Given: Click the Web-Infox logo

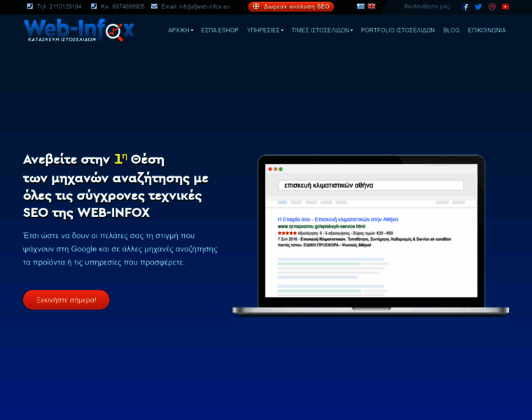Looking at the screenshot, I should tap(79, 30).
